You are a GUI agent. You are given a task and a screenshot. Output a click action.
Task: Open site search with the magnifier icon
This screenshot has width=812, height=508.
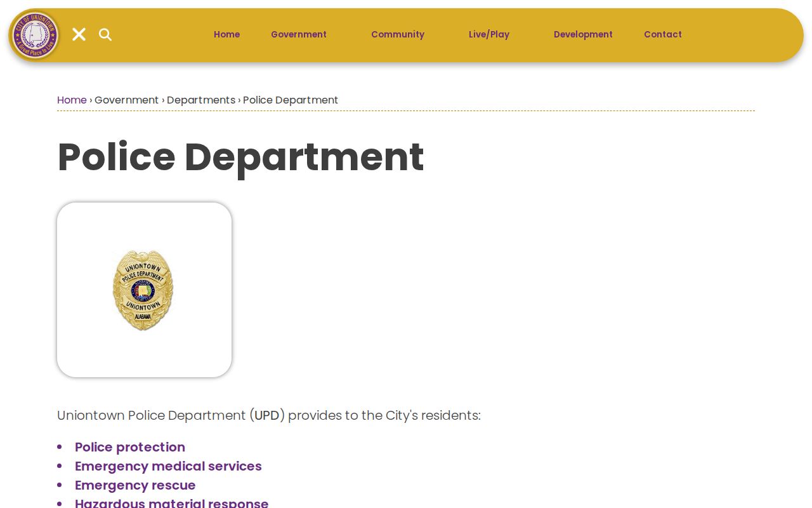click(105, 34)
